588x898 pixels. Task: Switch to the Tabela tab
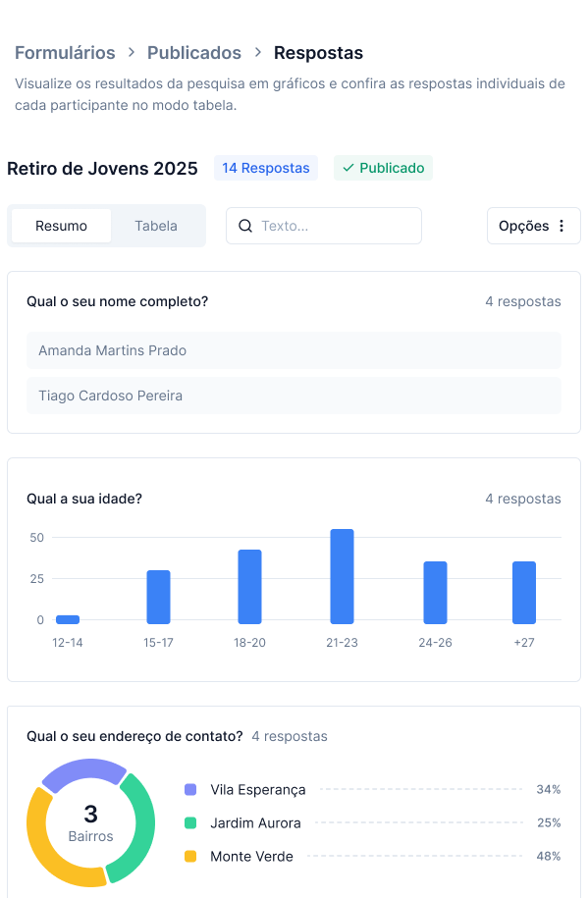click(156, 226)
